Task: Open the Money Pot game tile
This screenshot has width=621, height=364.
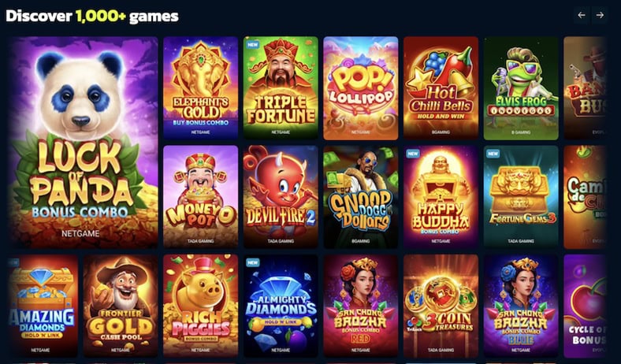Action: [200, 197]
